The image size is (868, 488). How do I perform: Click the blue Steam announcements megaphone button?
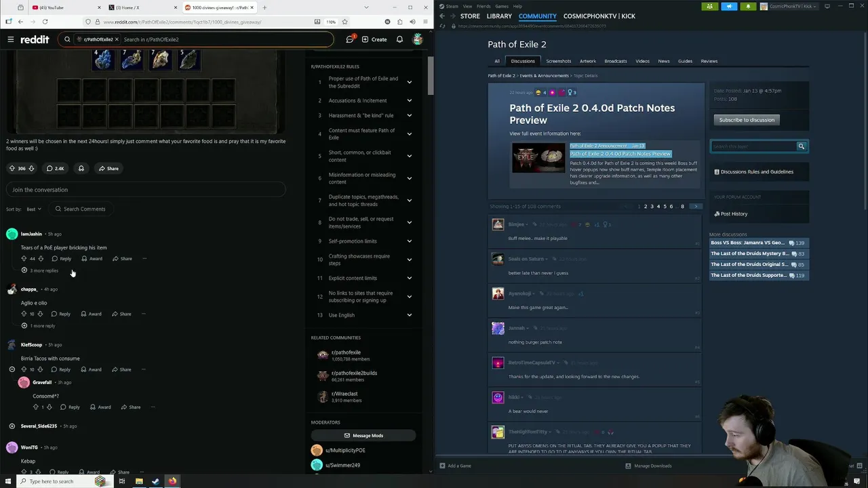pos(729,6)
